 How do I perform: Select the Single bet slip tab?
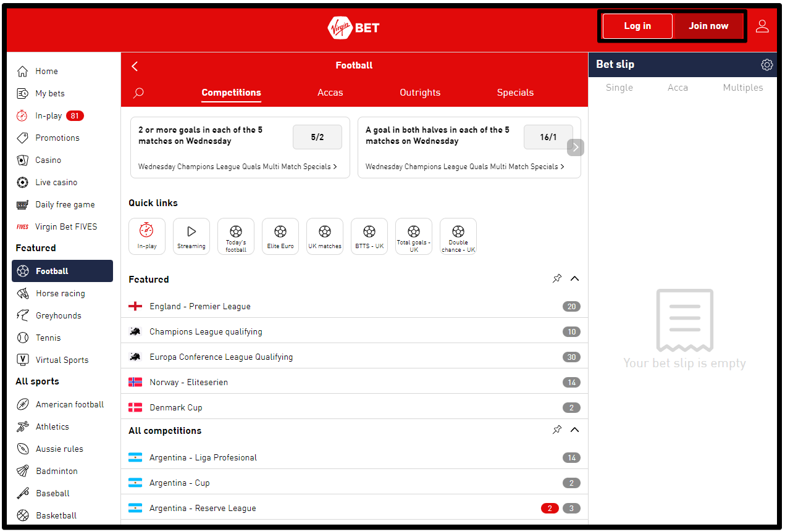[619, 88]
